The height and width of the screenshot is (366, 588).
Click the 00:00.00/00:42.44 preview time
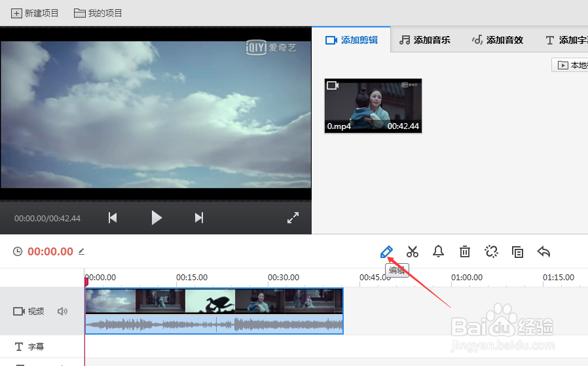click(47, 218)
